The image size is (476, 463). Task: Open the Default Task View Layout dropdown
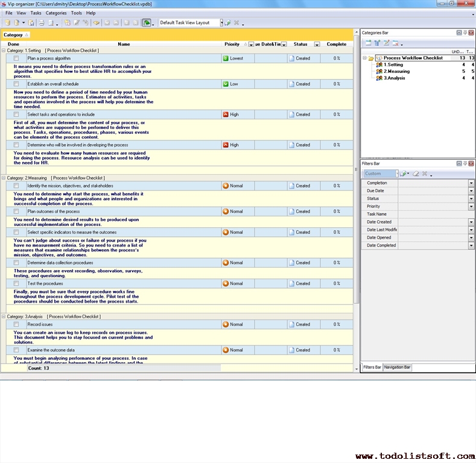pos(221,23)
